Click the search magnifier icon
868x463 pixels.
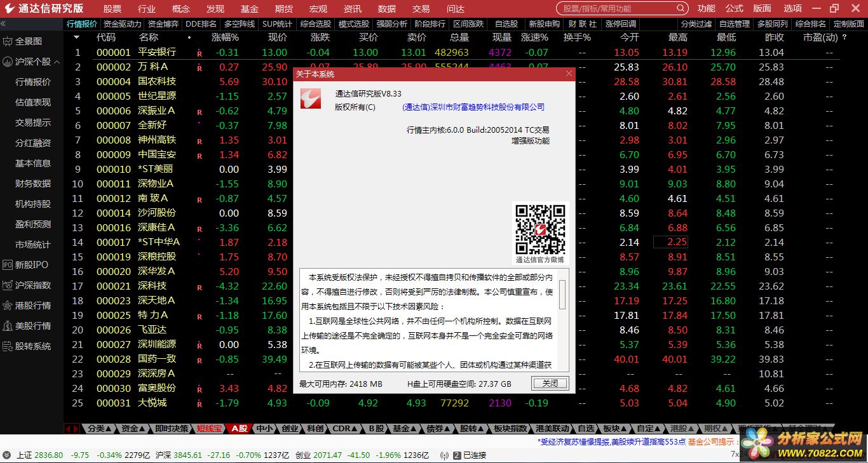click(681, 9)
